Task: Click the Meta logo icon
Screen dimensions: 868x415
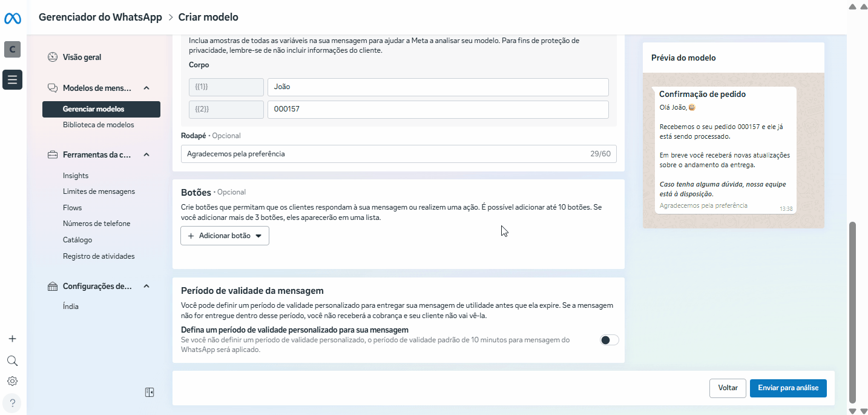Action: pos(13,19)
